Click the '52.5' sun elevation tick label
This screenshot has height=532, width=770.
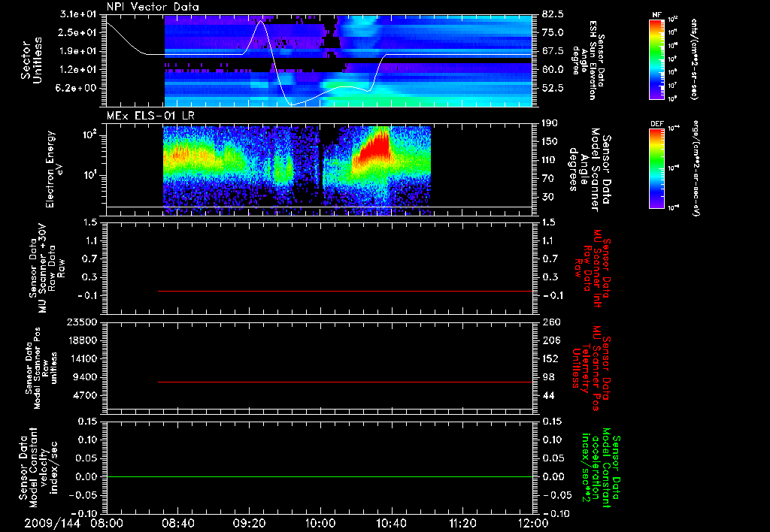coord(553,88)
